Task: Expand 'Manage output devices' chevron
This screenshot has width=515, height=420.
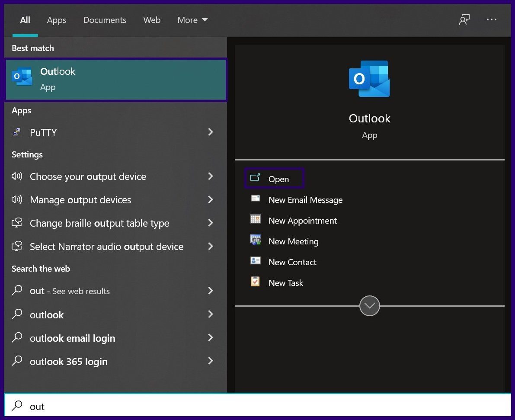Action: (211, 199)
